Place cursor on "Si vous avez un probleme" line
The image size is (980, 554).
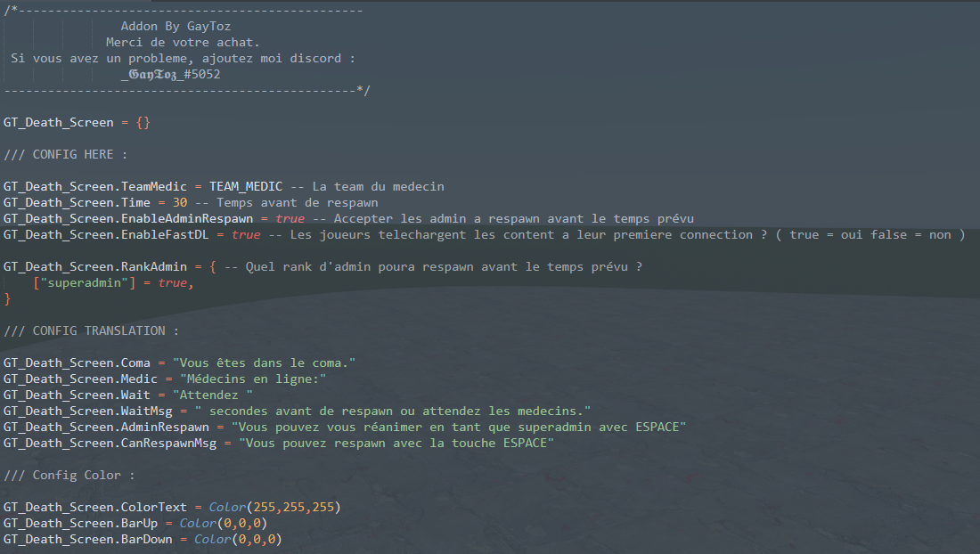point(183,58)
